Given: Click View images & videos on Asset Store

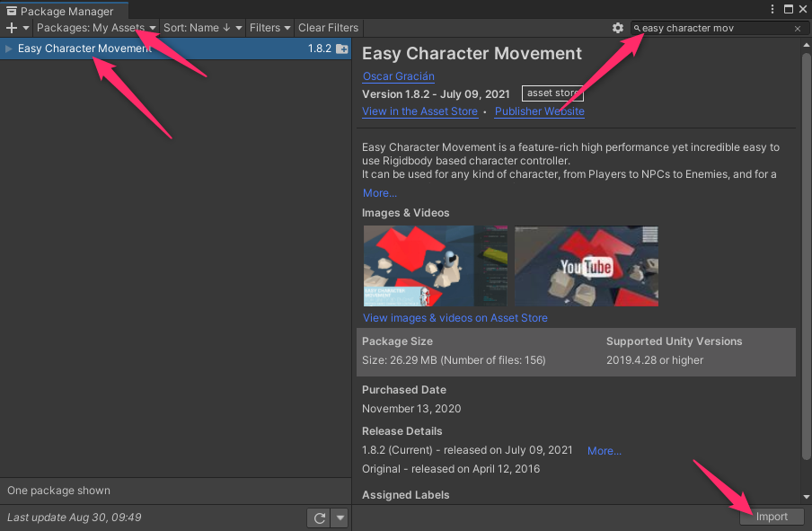Looking at the screenshot, I should pyautogui.click(x=455, y=318).
